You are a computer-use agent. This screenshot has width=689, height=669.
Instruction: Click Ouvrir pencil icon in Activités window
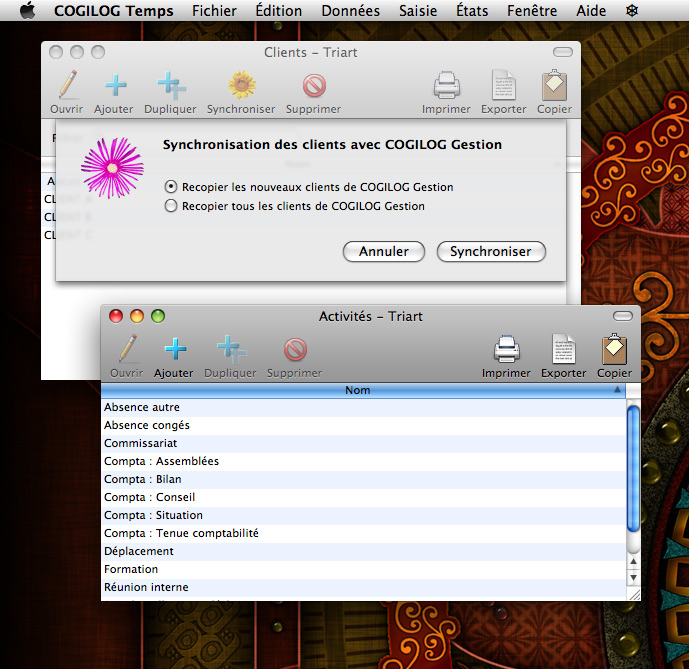coord(127,349)
